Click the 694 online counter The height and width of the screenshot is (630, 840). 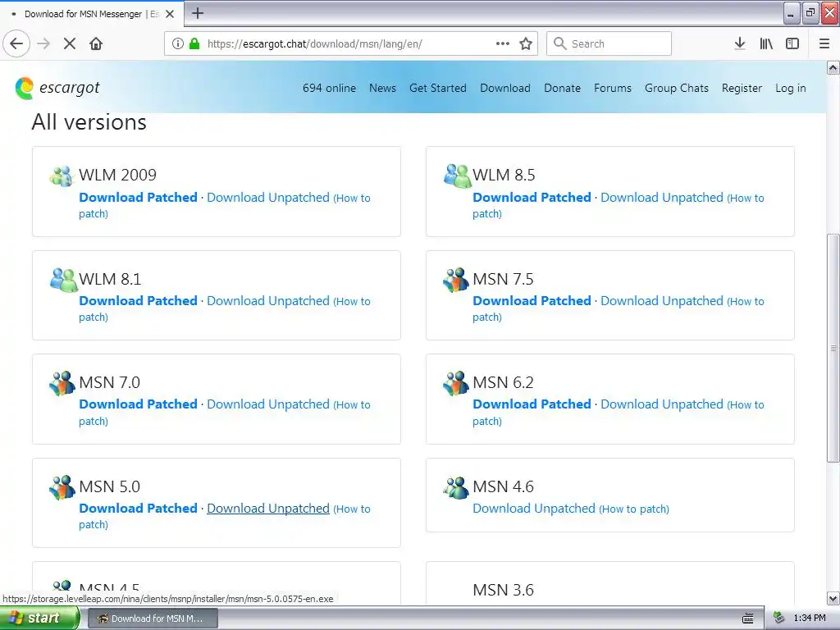pyautogui.click(x=329, y=88)
